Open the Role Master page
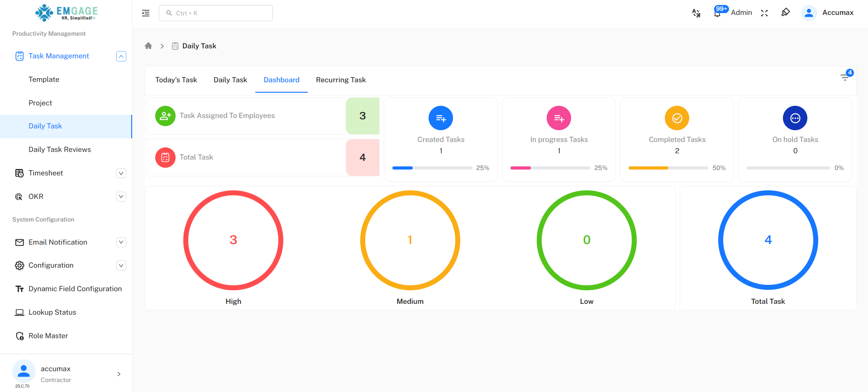 coord(48,336)
